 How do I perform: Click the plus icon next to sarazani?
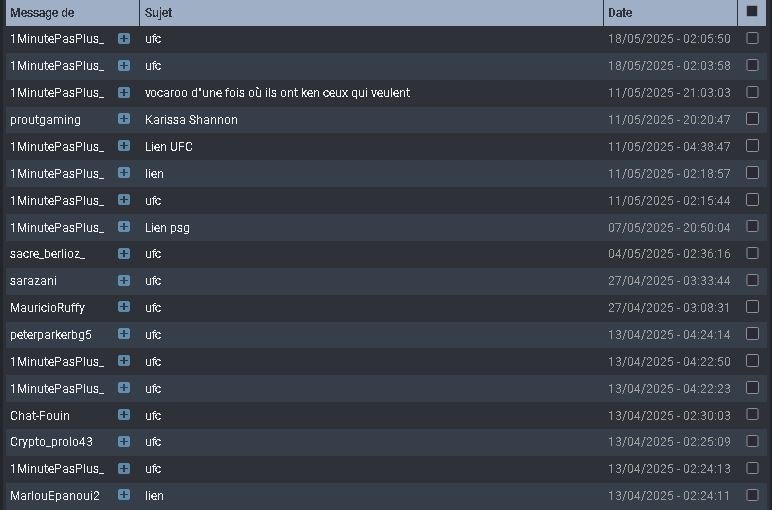[124, 281]
